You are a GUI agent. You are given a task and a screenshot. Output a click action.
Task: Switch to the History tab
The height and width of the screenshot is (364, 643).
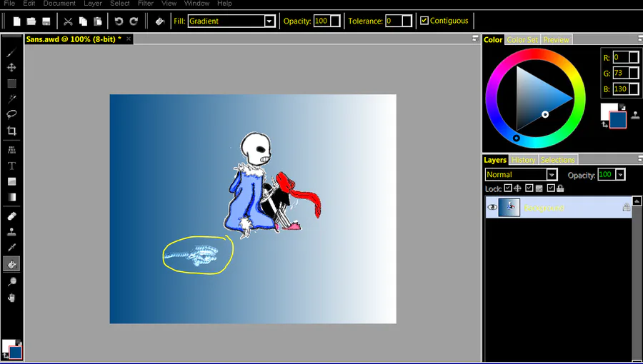point(523,160)
